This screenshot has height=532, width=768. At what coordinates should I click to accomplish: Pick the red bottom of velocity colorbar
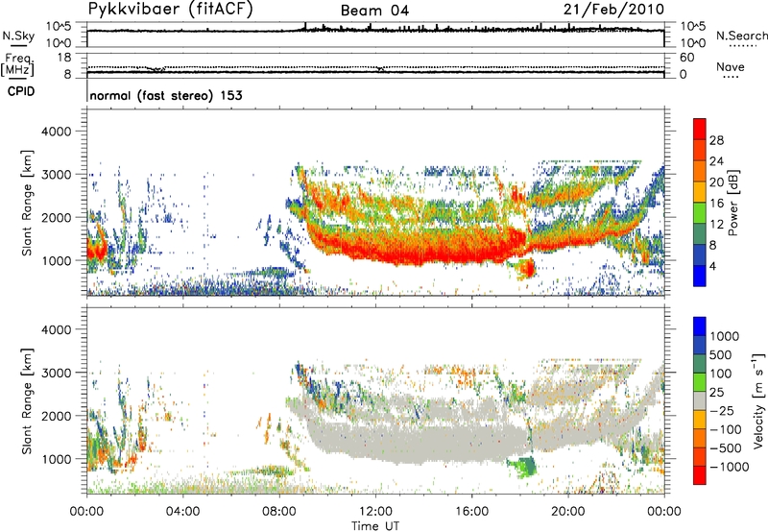700,475
